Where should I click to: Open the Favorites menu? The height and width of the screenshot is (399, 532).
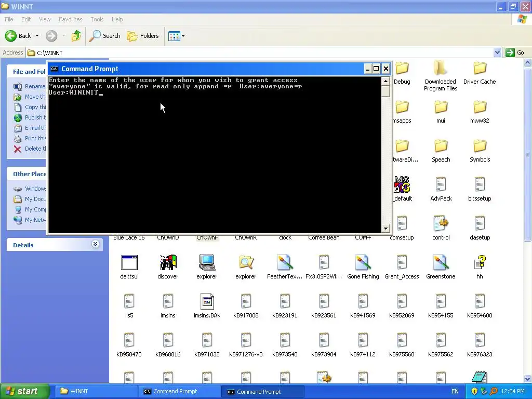[70, 19]
